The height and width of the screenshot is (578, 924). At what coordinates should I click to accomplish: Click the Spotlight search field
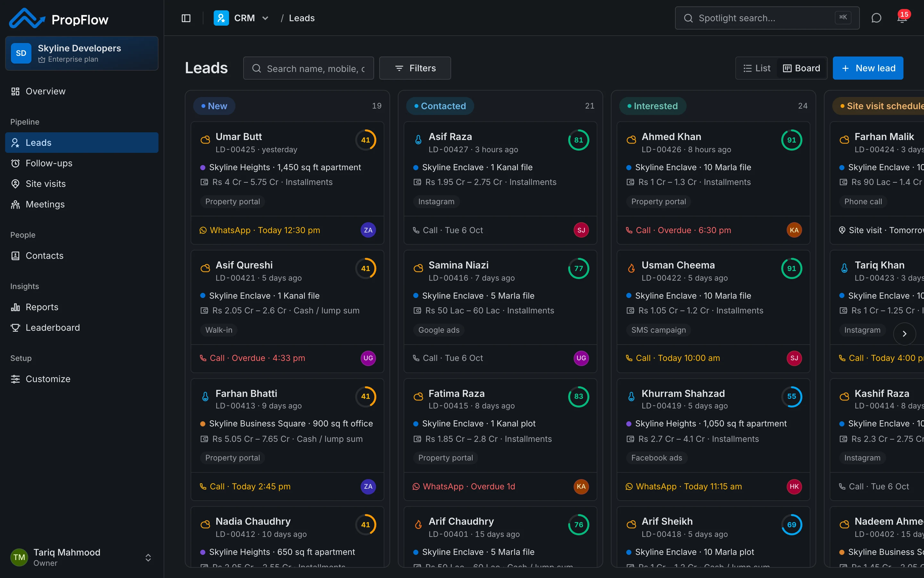click(767, 18)
